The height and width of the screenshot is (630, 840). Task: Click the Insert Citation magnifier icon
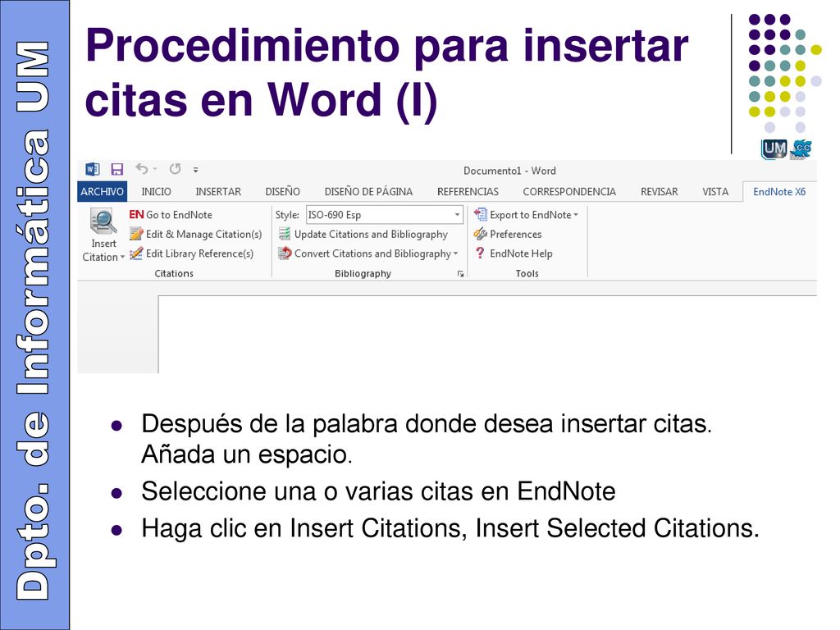tap(103, 221)
